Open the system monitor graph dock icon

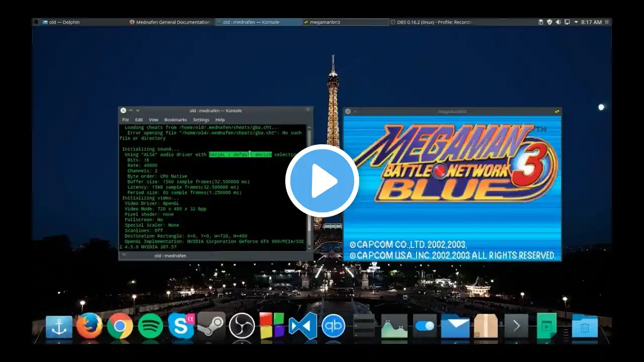(394, 327)
